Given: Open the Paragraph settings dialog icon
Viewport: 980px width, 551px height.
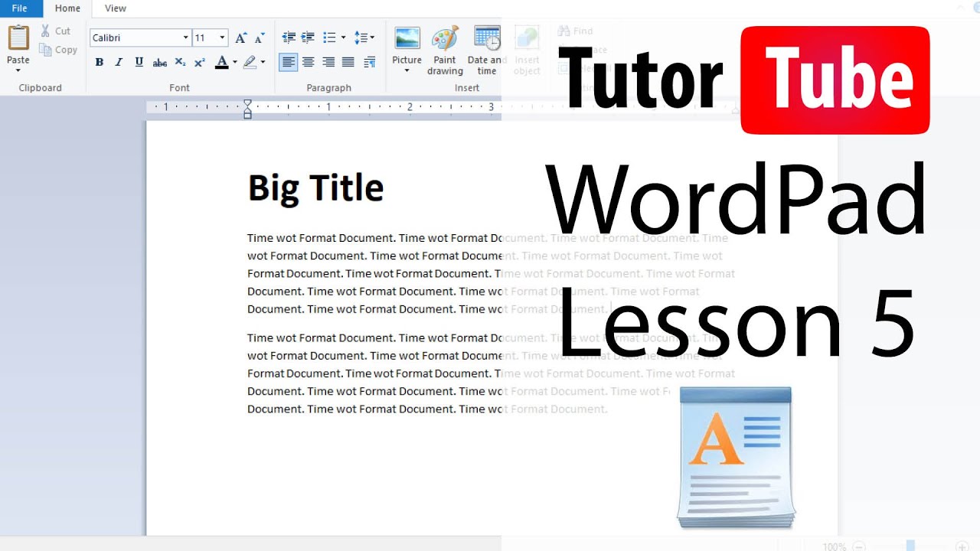Looking at the screenshot, I should [x=369, y=62].
